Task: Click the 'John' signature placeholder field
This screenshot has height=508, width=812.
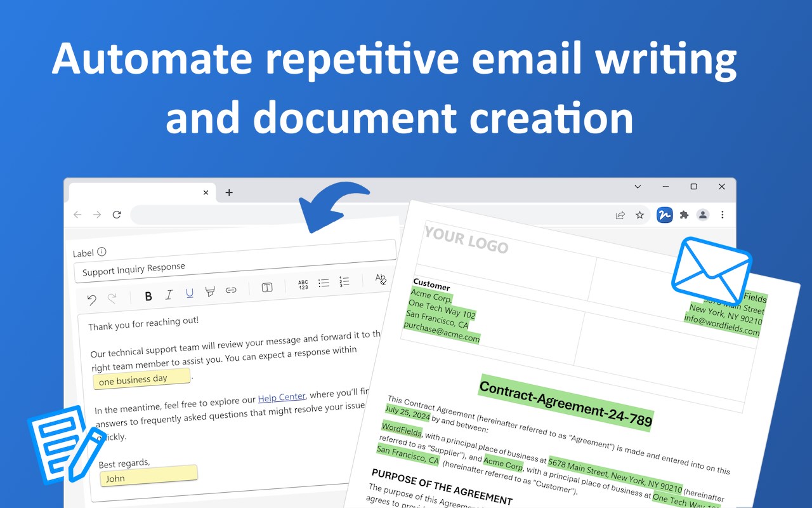Action: 148,476
